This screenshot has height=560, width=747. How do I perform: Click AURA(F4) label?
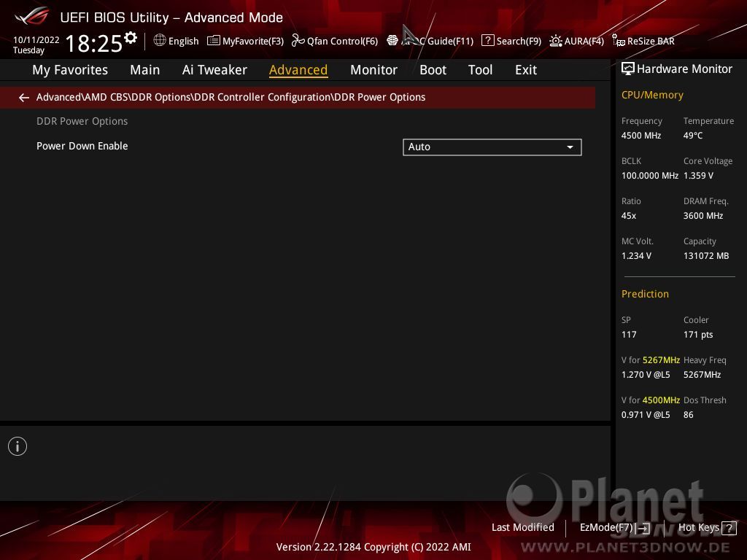[584, 42]
